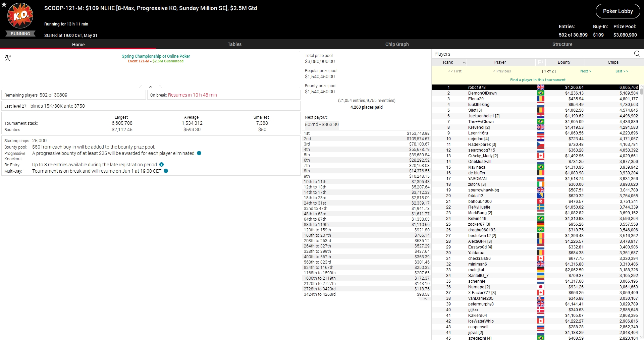Click the Sweden flag beside ReMyHustle
This screenshot has width=644, height=341.
point(540,207)
